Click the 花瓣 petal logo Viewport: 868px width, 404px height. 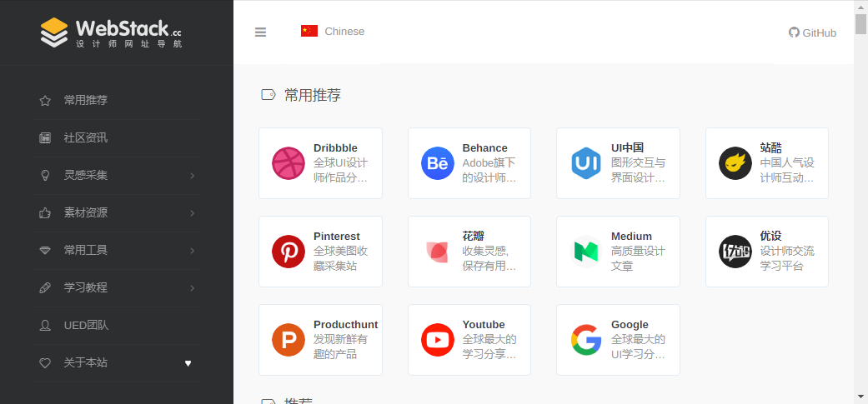pos(437,252)
